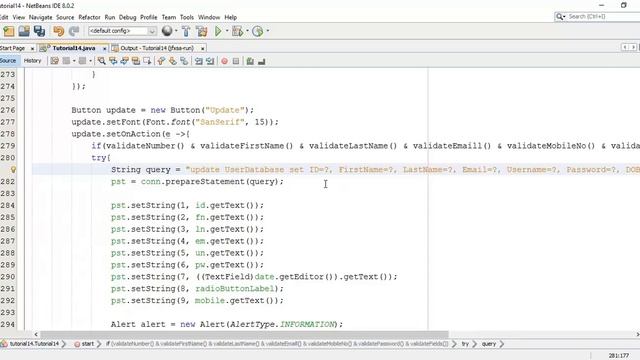Click line number 284 in gutter

8,205
